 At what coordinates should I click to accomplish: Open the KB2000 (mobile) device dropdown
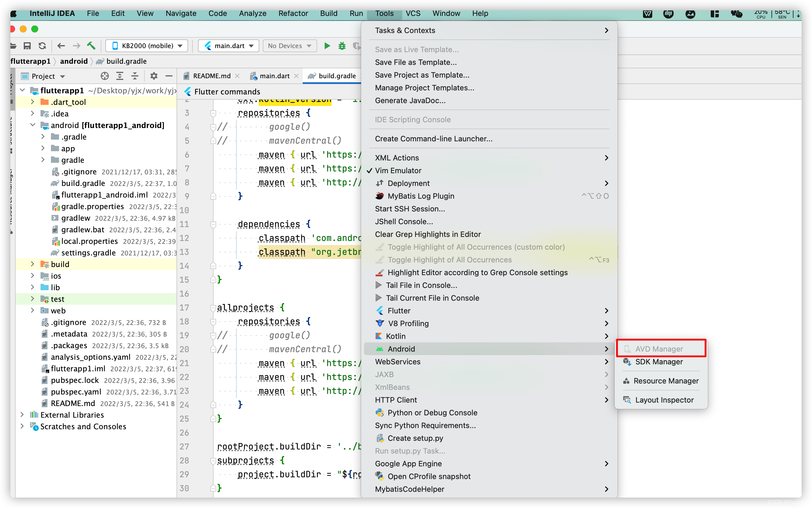point(147,46)
